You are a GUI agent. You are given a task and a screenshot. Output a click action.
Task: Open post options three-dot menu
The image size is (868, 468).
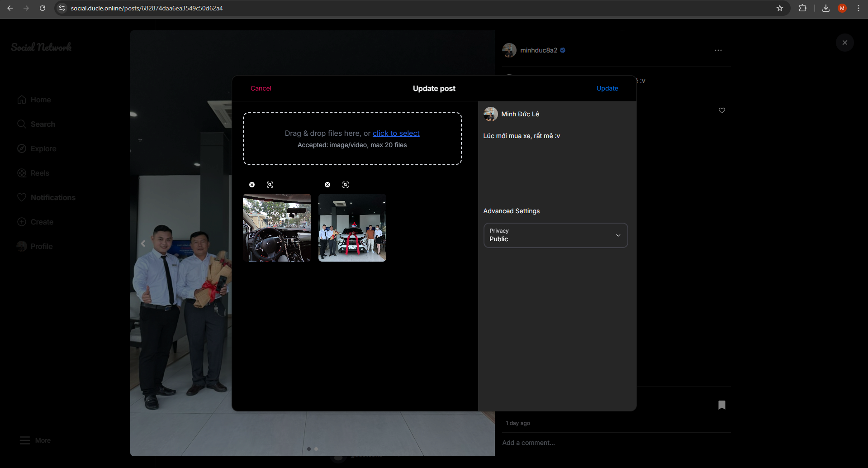(718, 50)
